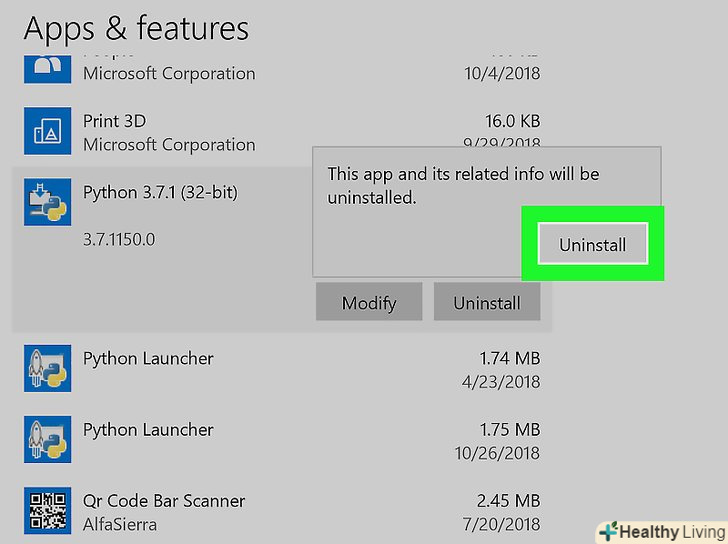Select the 1.74 MB Python Launcher icon
The height and width of the screenshot is (544, 728).
[47, 369]
